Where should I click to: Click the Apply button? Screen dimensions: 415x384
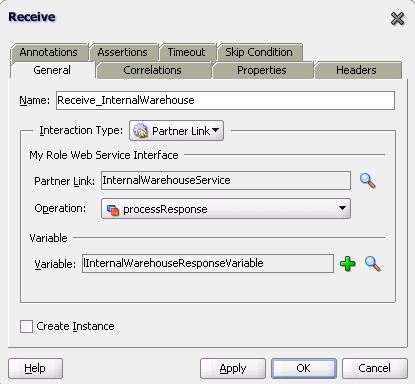pos(233,368)
